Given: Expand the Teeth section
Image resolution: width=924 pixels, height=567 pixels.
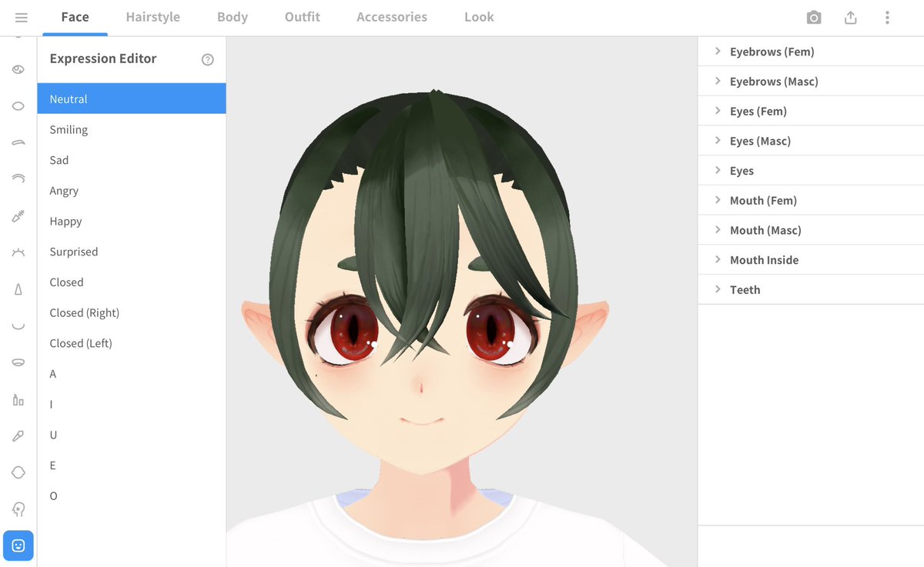Looking at the screenshot, I should point(811,290).
